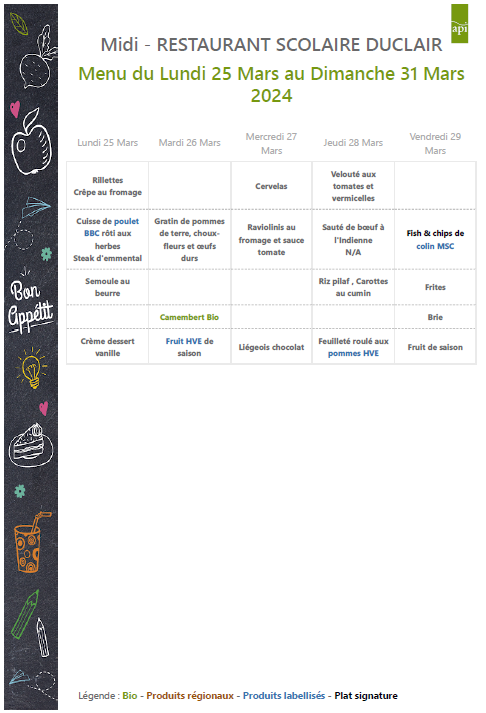
Task: Click the Produits labellisés legend label
Action: 284,695
